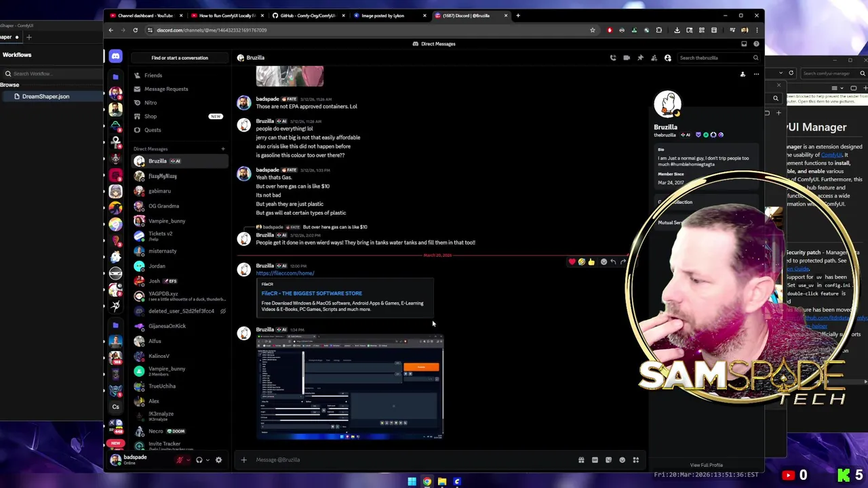Open the gabimaru direct message

[179, 191]
